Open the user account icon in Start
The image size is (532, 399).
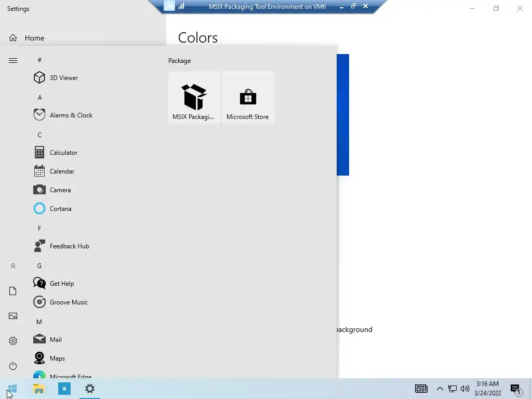click(13, 266)
